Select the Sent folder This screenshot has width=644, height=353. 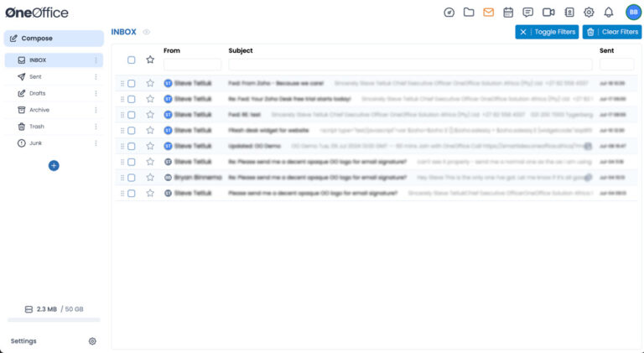[35, 76]
